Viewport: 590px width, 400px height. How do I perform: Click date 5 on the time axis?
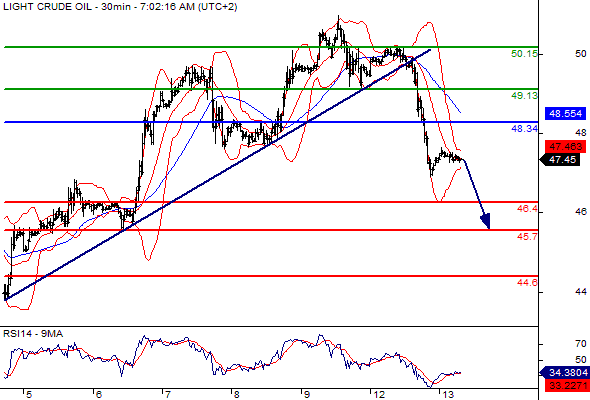[29, 395]
